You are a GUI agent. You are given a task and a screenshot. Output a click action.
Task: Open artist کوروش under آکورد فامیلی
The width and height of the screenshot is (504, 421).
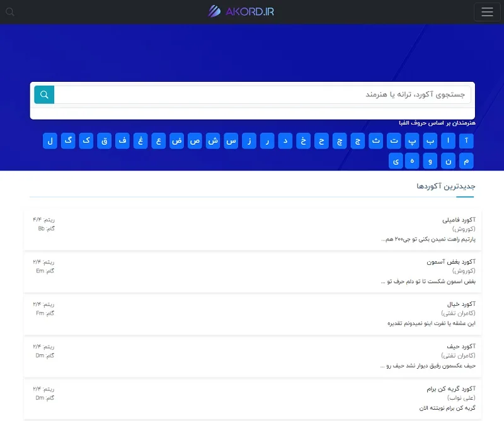tap(464, 229)
